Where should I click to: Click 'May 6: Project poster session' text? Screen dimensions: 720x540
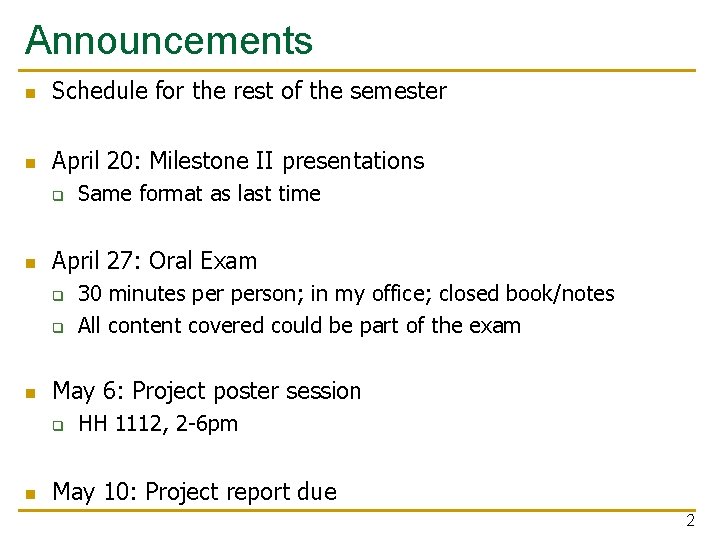click(x=206, y=391)
